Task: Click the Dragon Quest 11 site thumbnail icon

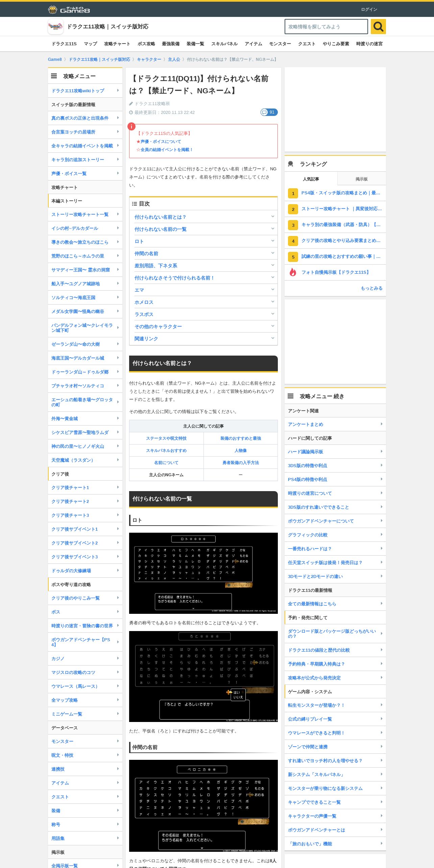Action: [x=55, y=26]
